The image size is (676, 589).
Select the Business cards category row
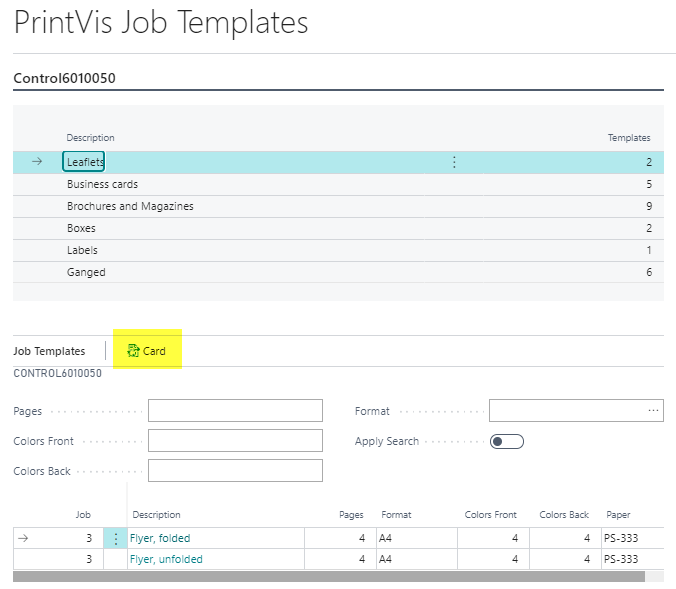click(338, 184)
